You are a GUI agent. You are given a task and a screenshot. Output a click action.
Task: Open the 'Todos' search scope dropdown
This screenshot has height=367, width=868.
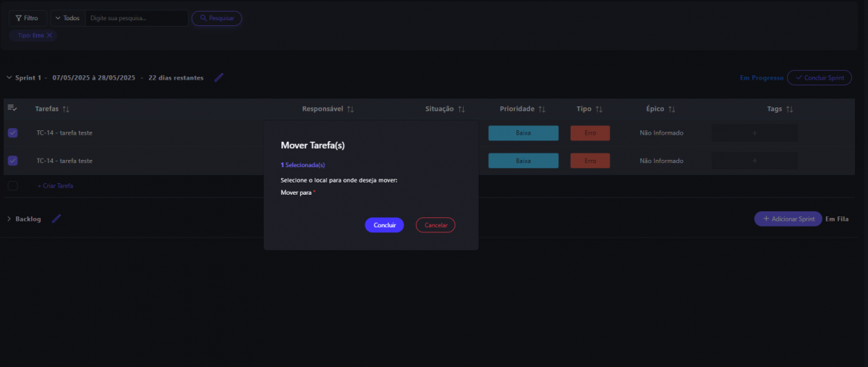click(67, 18)
